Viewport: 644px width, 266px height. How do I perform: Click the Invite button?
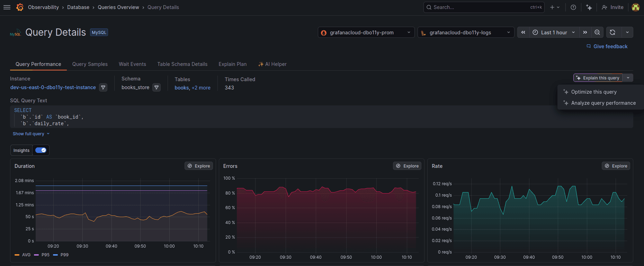[x=612, y=7]
